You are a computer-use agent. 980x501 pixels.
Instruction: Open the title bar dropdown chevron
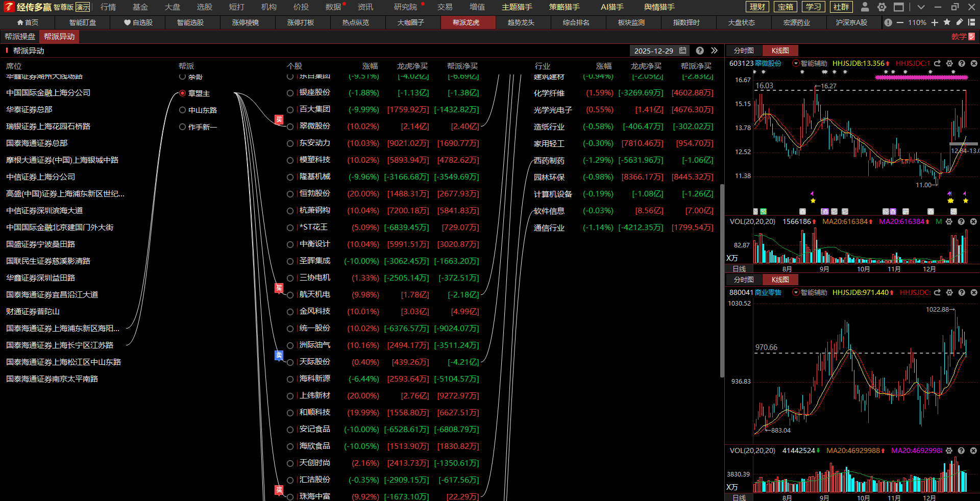click(920, 7)
